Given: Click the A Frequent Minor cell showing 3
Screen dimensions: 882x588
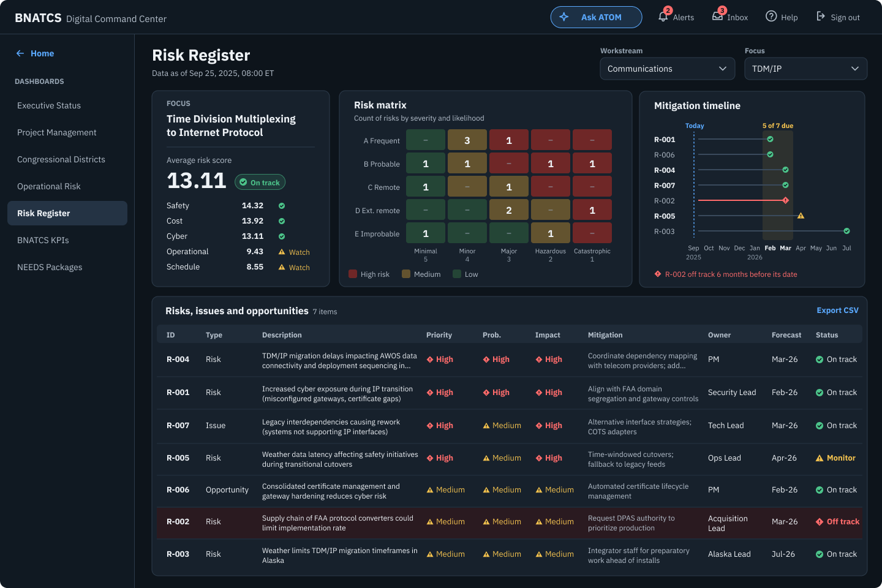Looking at the screenshot, I should 467,140.
